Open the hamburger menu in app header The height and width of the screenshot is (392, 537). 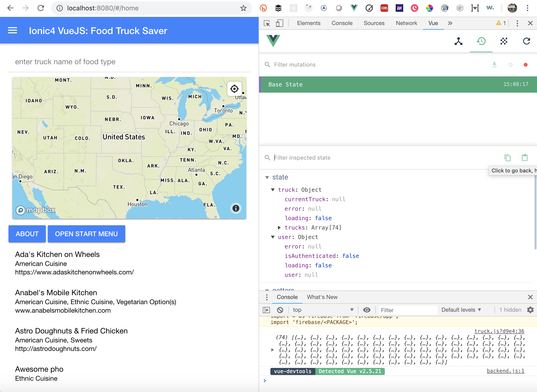[x=12, y=31]
